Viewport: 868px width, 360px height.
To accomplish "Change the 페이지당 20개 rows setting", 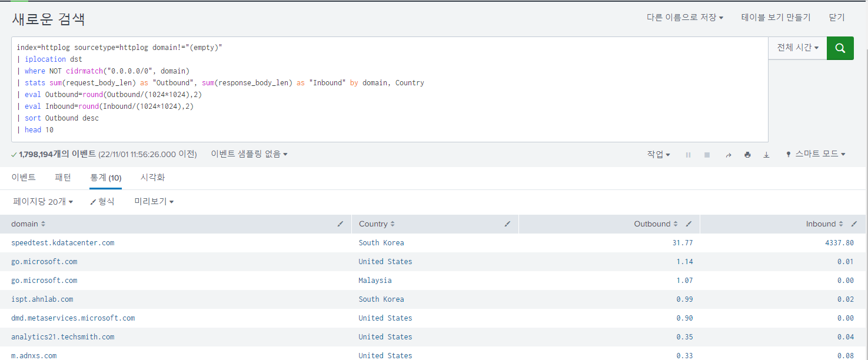I will pyautogui.click(x=43, y=202).
